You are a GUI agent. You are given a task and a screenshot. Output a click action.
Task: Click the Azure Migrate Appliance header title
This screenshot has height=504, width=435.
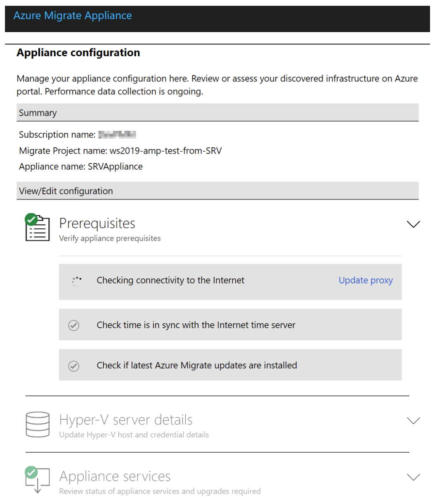pyautogui.click(x=73, y=16)
